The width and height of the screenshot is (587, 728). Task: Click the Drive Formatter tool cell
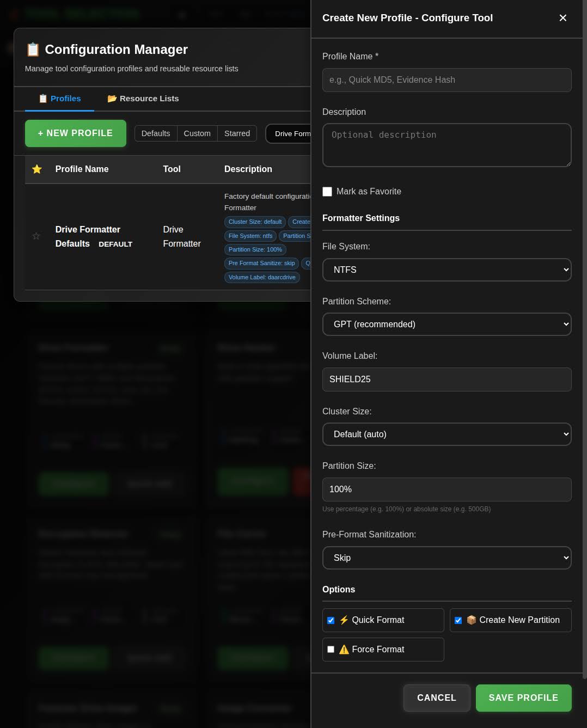pos(182,236)
